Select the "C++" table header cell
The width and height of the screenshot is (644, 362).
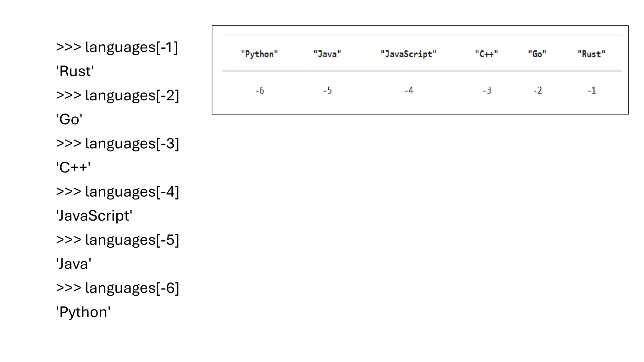486,54
